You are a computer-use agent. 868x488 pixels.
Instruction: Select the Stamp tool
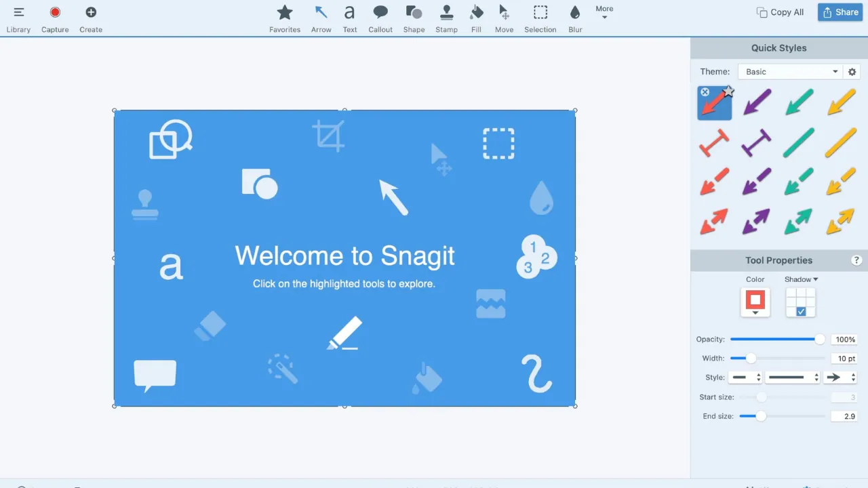click(x=446, y=19)
